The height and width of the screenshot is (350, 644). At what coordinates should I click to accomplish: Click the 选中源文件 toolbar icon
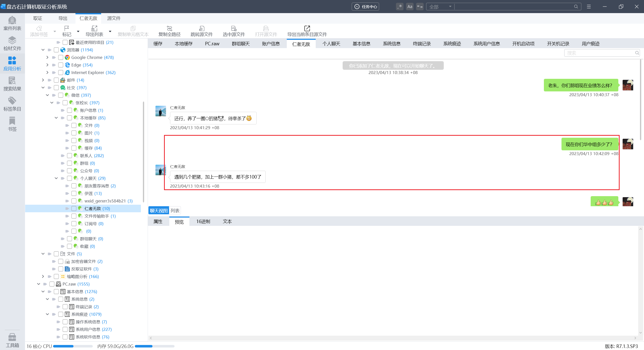(234, 31)
